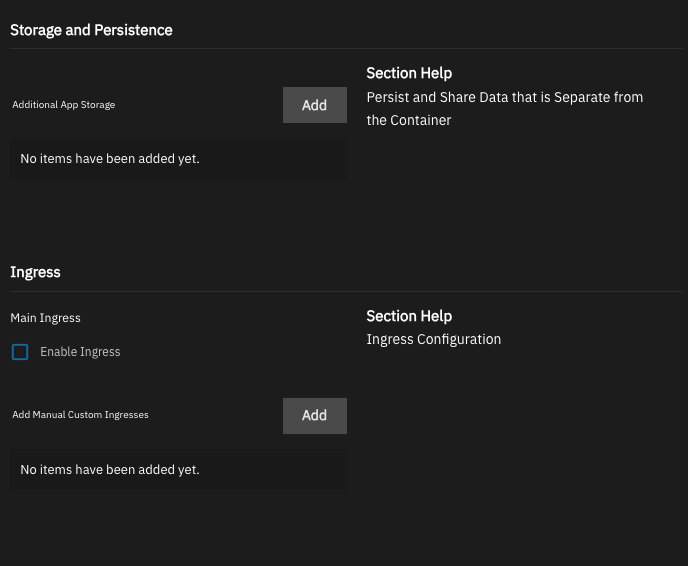Click Add next to Manual Custom Ingresses
Screen dimensions: 688x566
coord(315,416)
